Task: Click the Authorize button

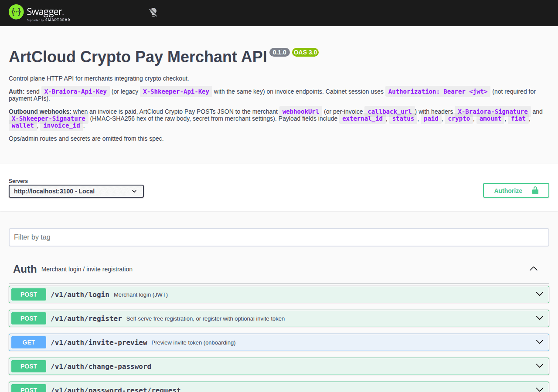Action: click(516, 190)
